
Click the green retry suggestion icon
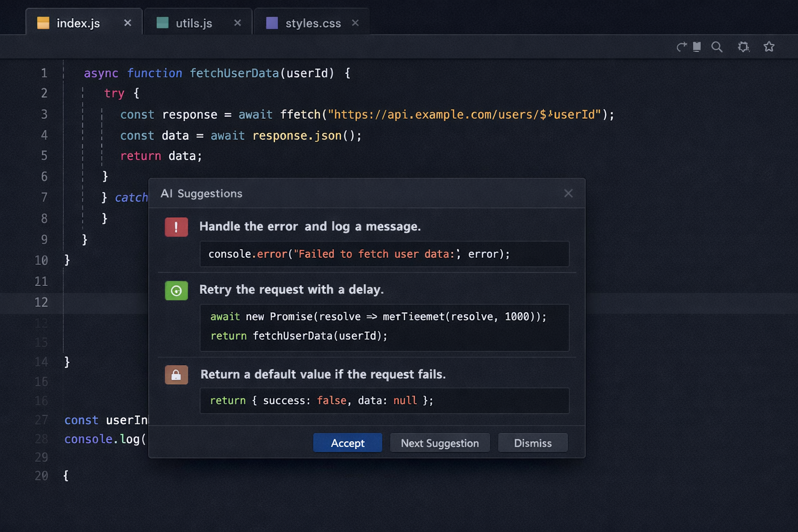[176, 290]
